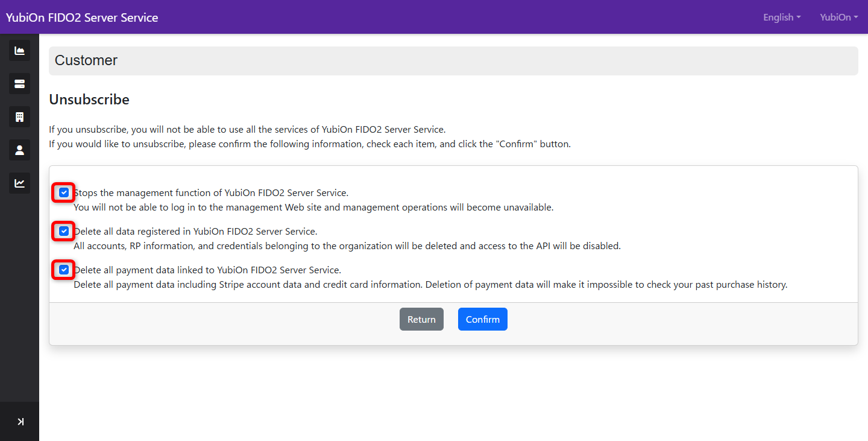The image size is (868, 441).
Task: Click the Customer header bar
Action: (453, 61)
